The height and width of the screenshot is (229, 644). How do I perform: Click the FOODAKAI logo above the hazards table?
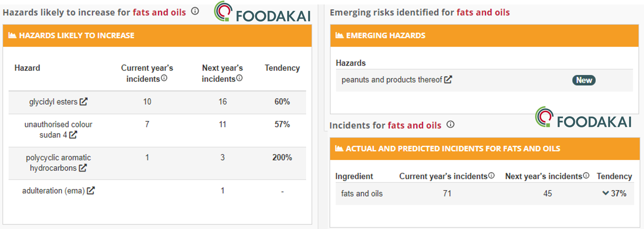(x=262, y=12)
